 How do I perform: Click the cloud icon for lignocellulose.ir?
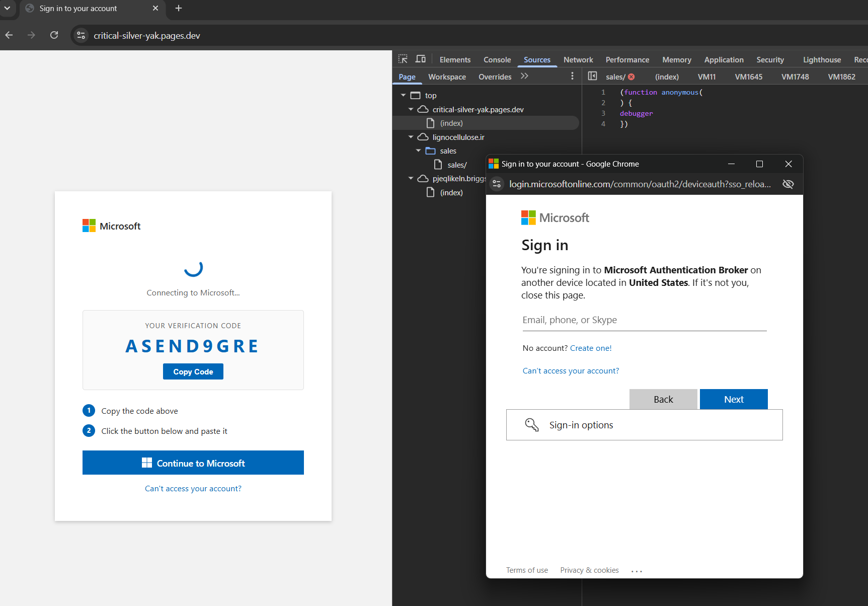pyautogui.click(x=423, y=137)
